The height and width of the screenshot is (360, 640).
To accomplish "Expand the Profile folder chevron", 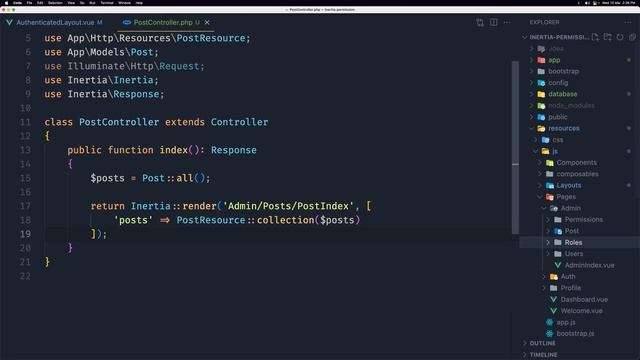I will [544, 288].
